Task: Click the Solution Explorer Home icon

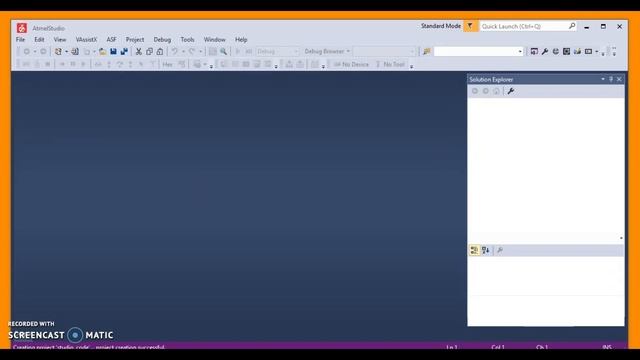Action: coord(496,91)
